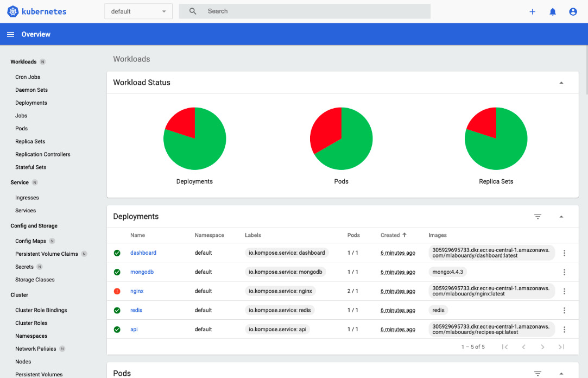This screenshot has width=588, height=378.
Task: Open Replication Controllers in sidebar
Action: pos(43,154)
